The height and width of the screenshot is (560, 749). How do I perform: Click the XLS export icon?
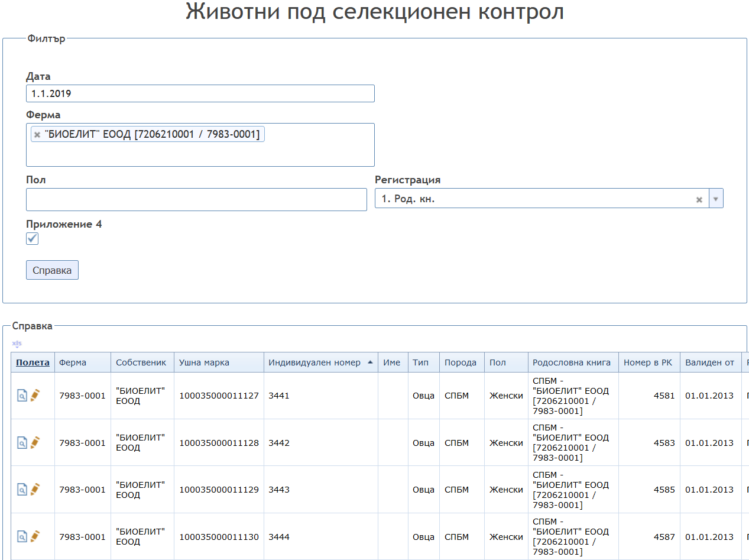[x=17, y=344]
